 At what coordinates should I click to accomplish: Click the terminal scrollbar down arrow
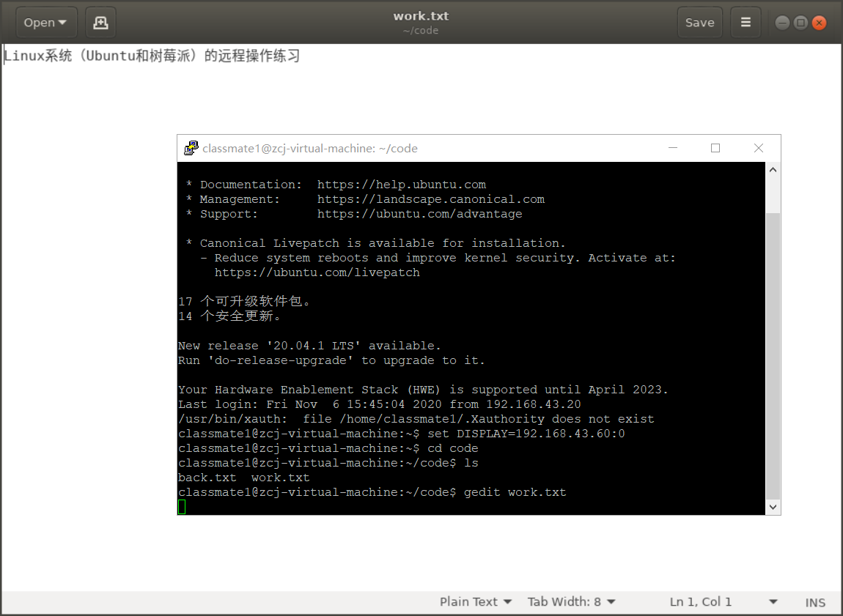click(x=773, y=507)
